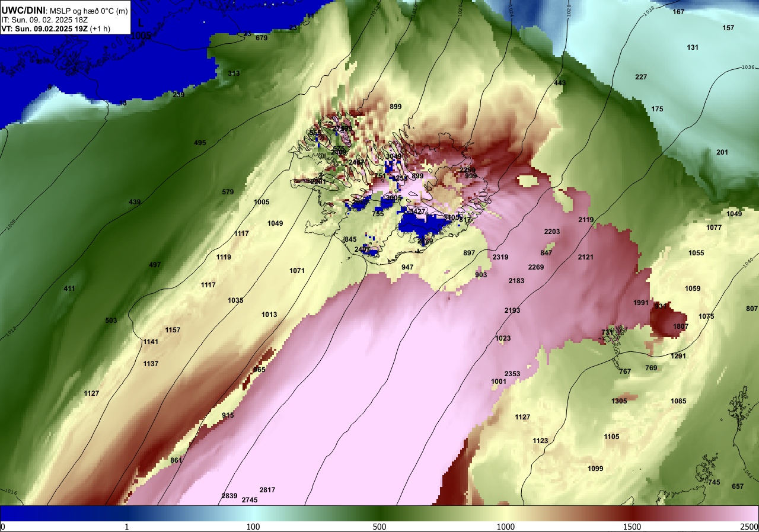Click the map value 2193
This screenshot has height=532, width=759.
[512, 310]
